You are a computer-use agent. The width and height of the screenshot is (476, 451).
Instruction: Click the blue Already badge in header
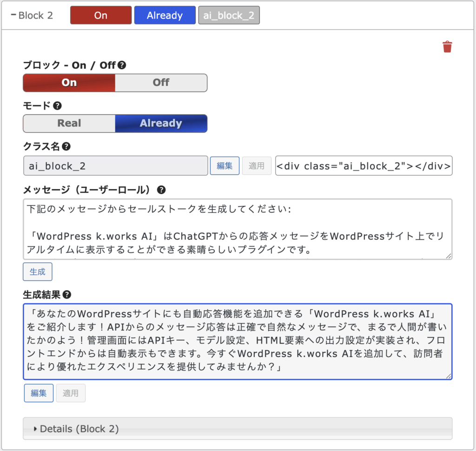point(165,15)
